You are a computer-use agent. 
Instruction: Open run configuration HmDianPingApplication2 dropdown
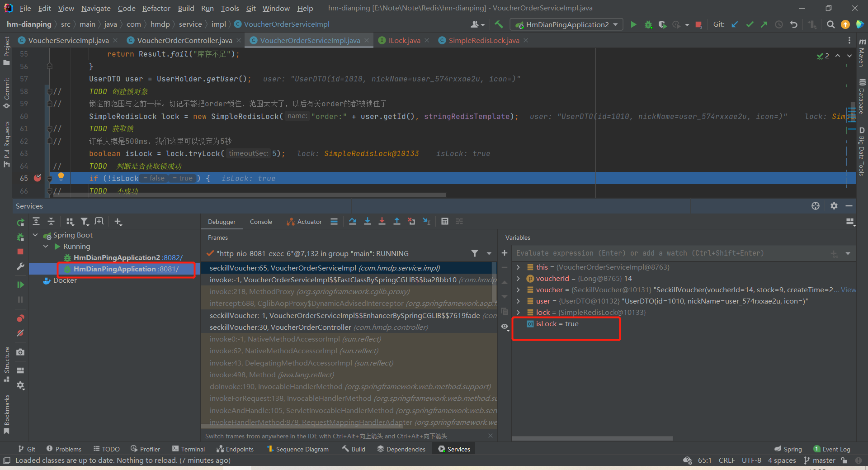click(x=566, y=24)
